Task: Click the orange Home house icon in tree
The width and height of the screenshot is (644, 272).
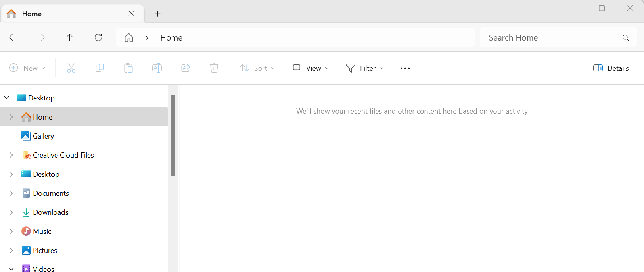Action: [26, 117]
